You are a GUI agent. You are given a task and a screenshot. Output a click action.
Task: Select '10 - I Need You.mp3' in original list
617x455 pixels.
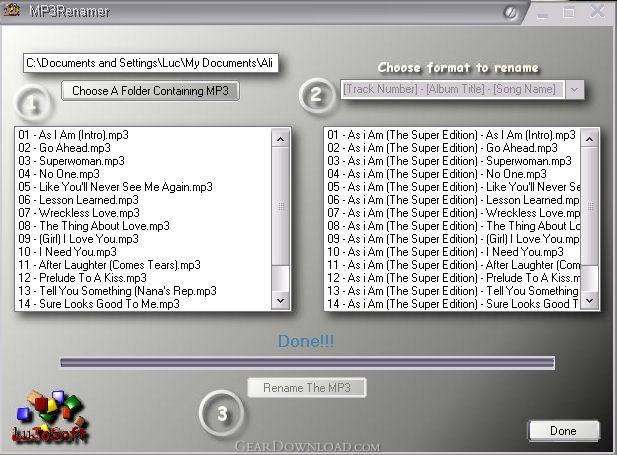143,252
